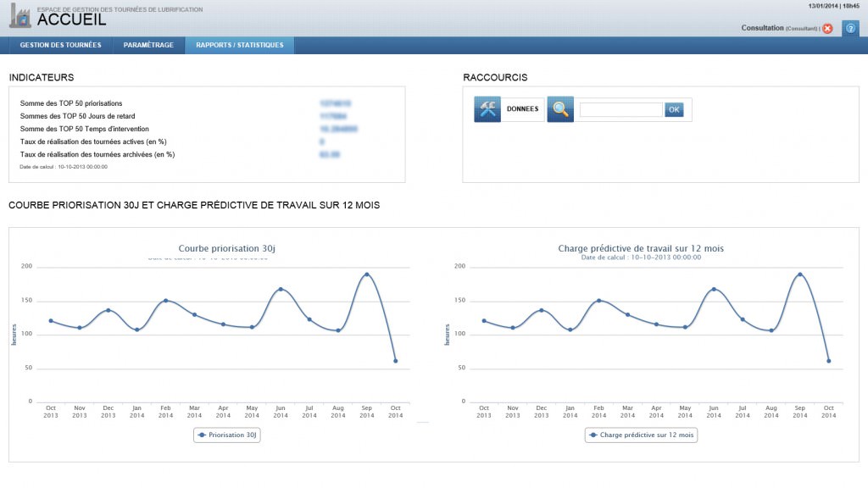
Task: Click the date and time display 13/01/2014
Action: [x=834, y=6]
